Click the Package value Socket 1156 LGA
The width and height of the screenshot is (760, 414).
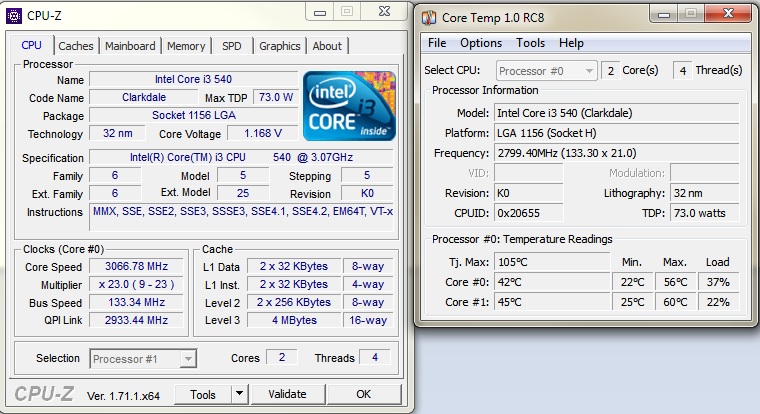pyautogui.click(x=193, y=115)
